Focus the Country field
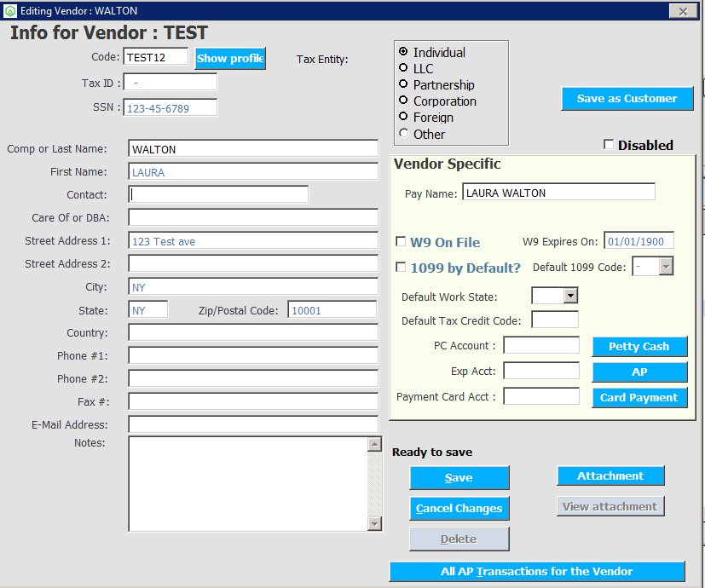Image resolution: width=705 pixels, height=588 pixels. tap(253, 333)
